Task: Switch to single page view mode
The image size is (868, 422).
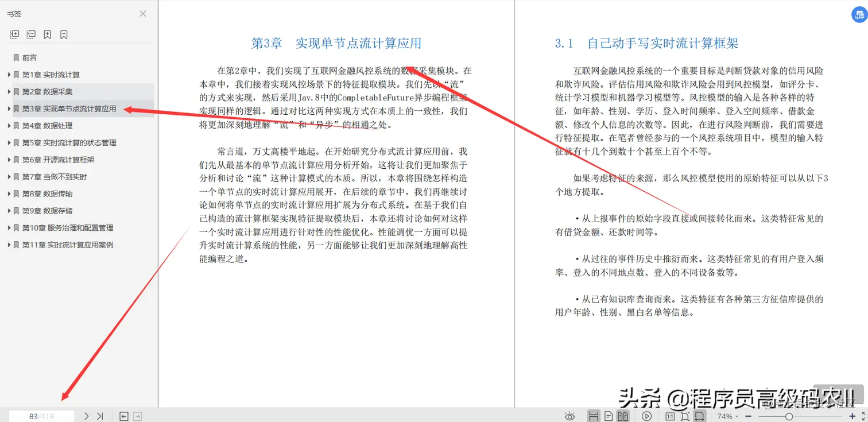Action: click(609, 416)
